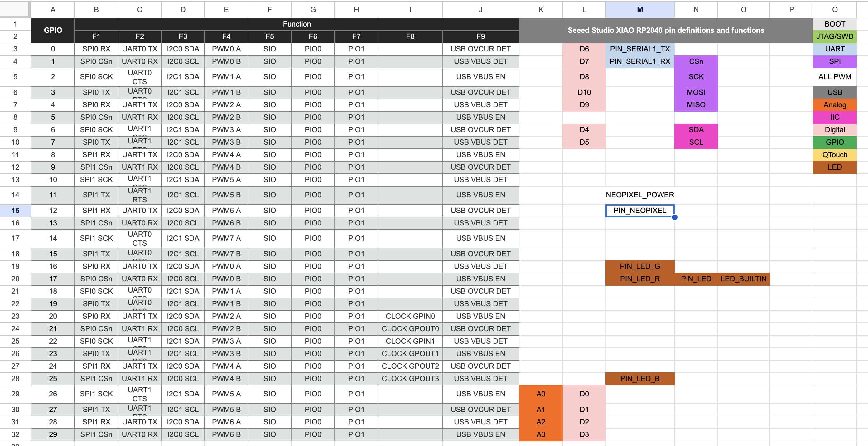Click the CLOCK GPIN1 cell

410,342
